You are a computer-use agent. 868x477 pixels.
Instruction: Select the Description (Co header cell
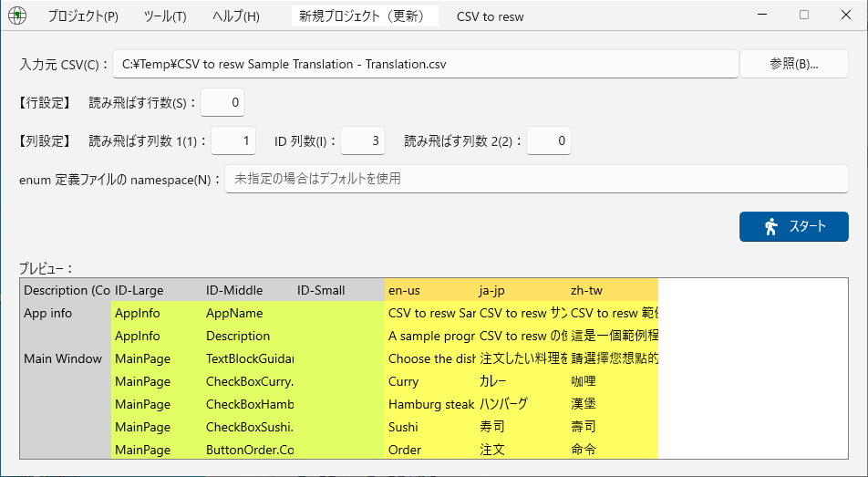click(66, 290)
